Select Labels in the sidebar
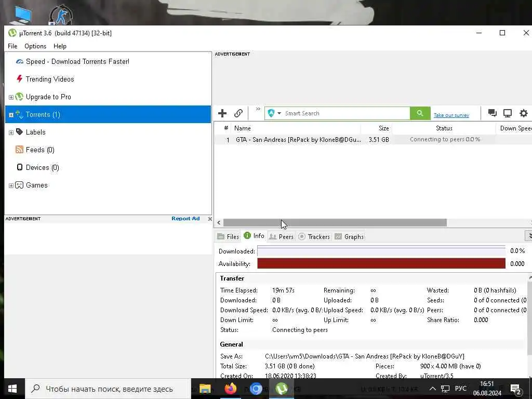Image resolution: width=532 pixels, height=399 pixels. [36, 132]
